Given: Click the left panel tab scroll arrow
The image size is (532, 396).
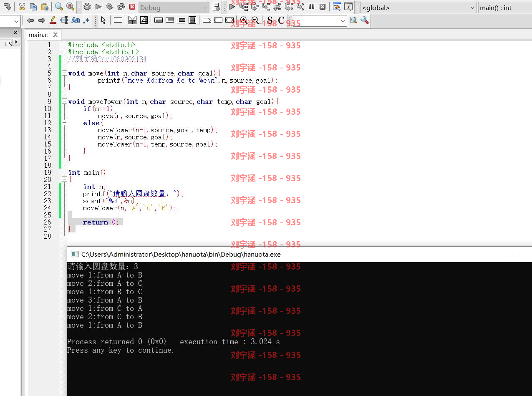Looking at the screenshot, I should pyautogui.click(x=16, y=42).
